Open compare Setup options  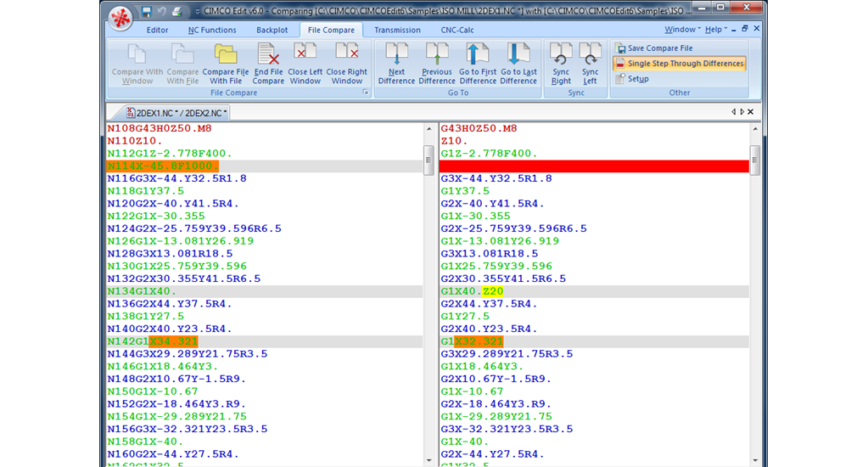[x=637, y=79]
